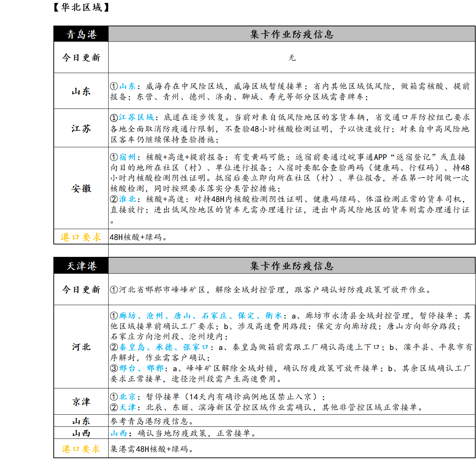Select the 安徽 row label
The image size is (476, 471).
[x=81, y=189]
